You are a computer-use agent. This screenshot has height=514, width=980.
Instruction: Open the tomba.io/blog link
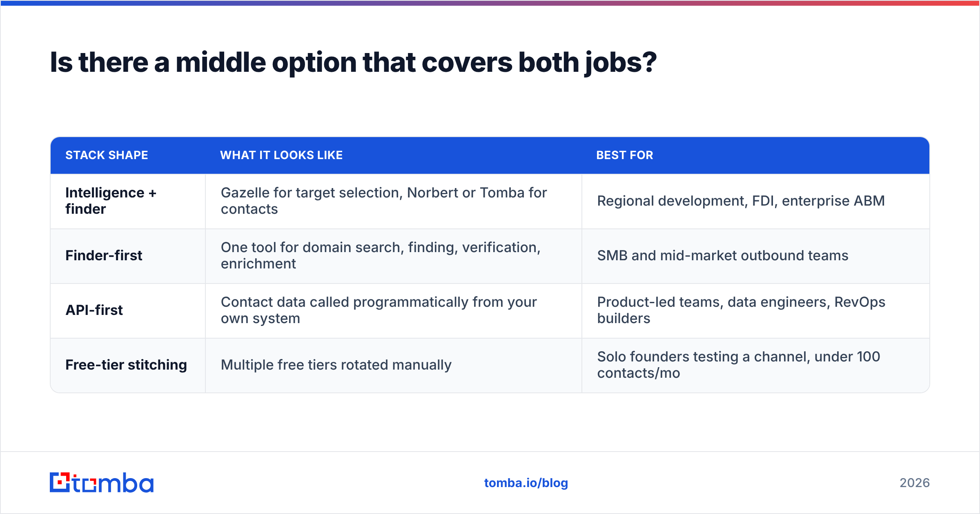click(x=526, y=483)
